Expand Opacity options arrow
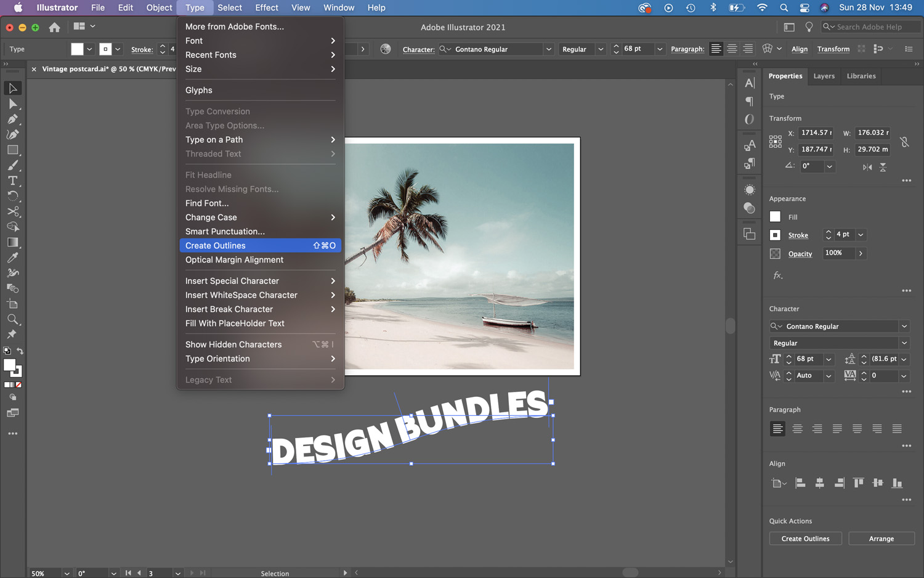 tap(861, 253)
